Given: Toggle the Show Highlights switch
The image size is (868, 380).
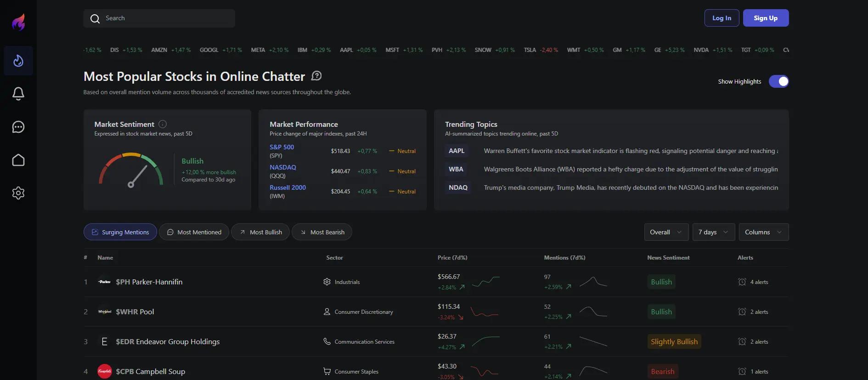Looking at the screenshot, I should point(778,81).
